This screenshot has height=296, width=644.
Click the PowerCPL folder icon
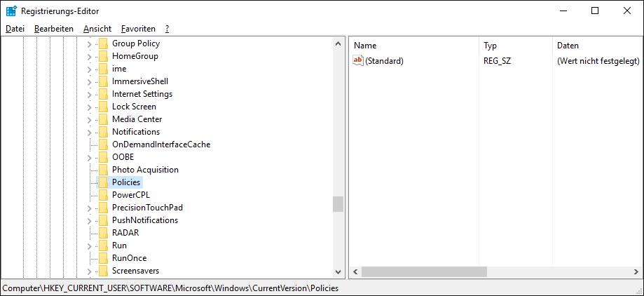click(x=103, y=195)
